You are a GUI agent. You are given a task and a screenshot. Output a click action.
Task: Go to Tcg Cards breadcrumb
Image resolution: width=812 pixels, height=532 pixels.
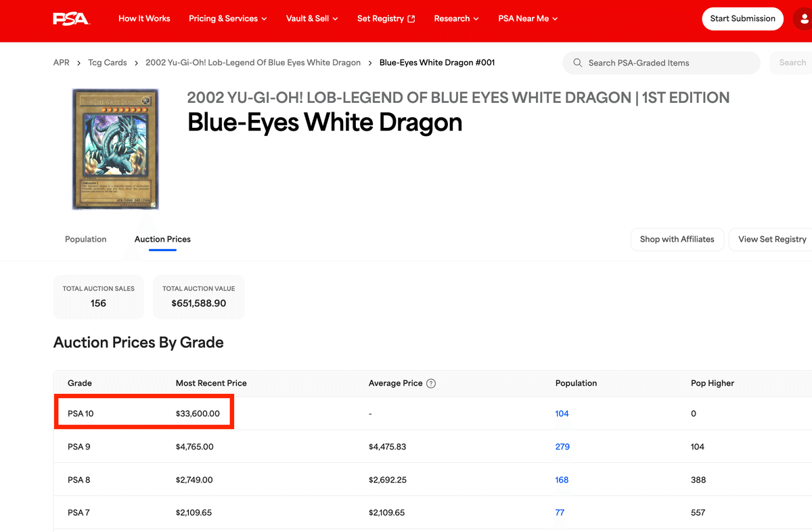click(108, 62)
